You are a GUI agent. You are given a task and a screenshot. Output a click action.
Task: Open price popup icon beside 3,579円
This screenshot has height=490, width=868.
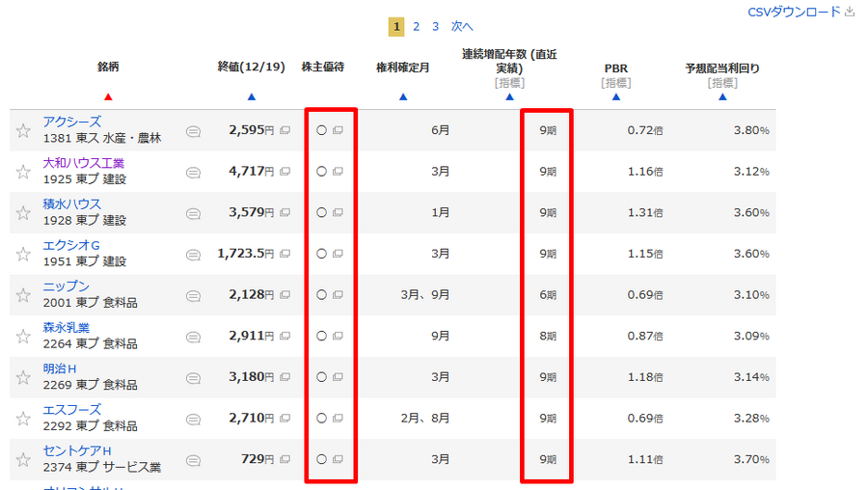pyautogui.click(x=285, y=212)
